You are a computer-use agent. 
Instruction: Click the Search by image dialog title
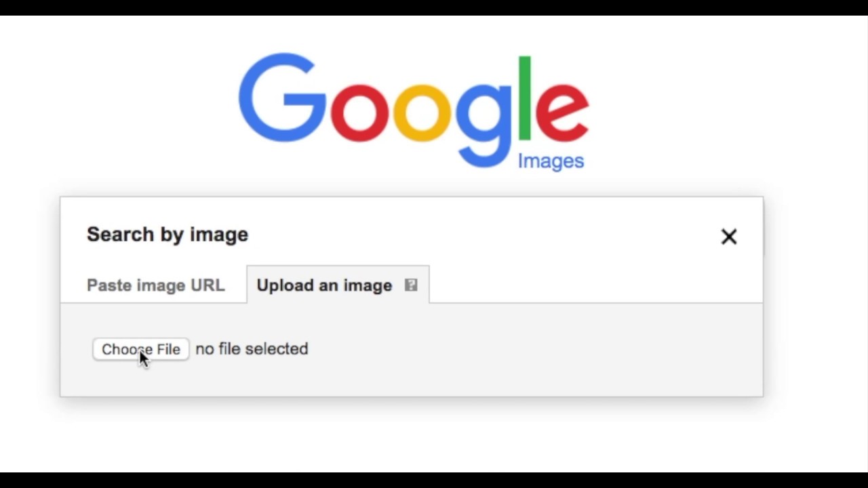point(167,235)
